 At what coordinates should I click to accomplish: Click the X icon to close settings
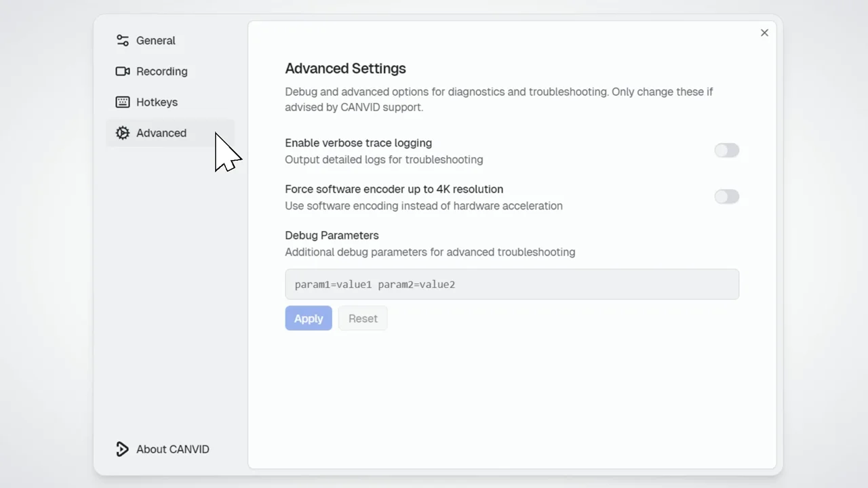(764, 33)
